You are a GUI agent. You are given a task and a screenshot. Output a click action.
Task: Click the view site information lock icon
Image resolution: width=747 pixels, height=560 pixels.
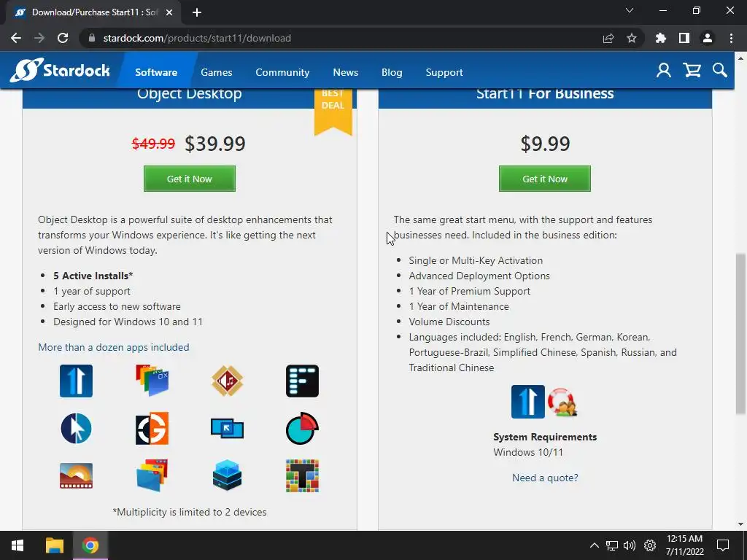pos(92,38)
